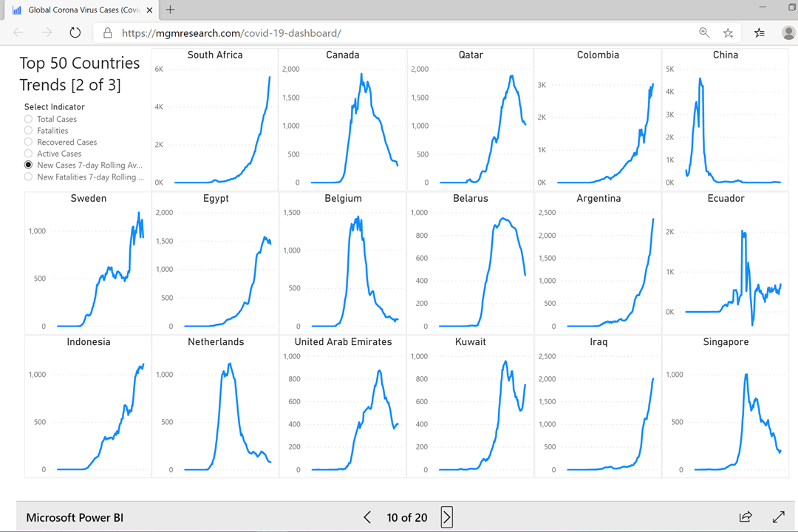Open the China trend chart
Image resolution: width=798 pixels, height=532 pixels.
(726, 119)
